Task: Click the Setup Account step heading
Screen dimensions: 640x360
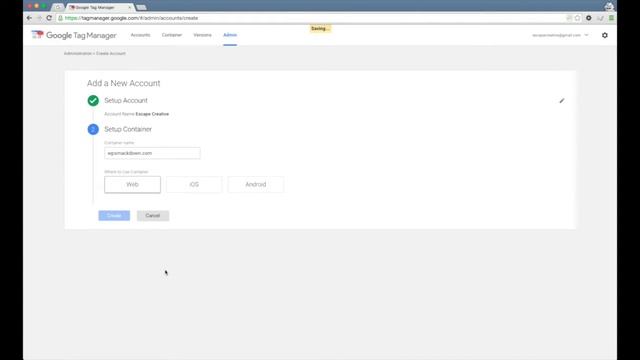Action: (x=126, y=100)
